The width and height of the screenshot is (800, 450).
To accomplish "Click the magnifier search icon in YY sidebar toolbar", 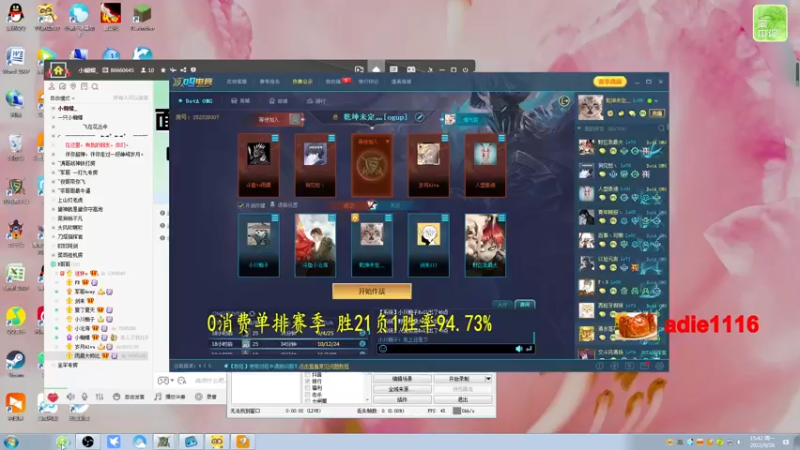I will point(95,87).
